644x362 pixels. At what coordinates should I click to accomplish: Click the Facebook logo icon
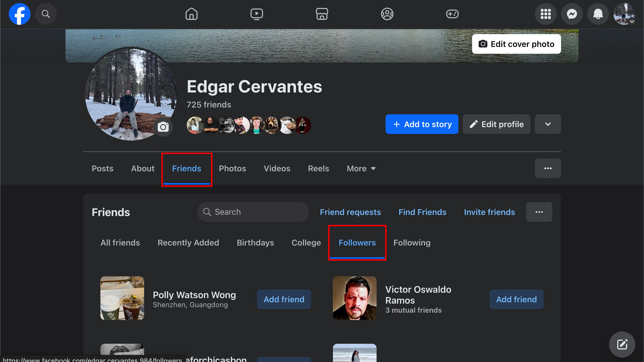19,14
